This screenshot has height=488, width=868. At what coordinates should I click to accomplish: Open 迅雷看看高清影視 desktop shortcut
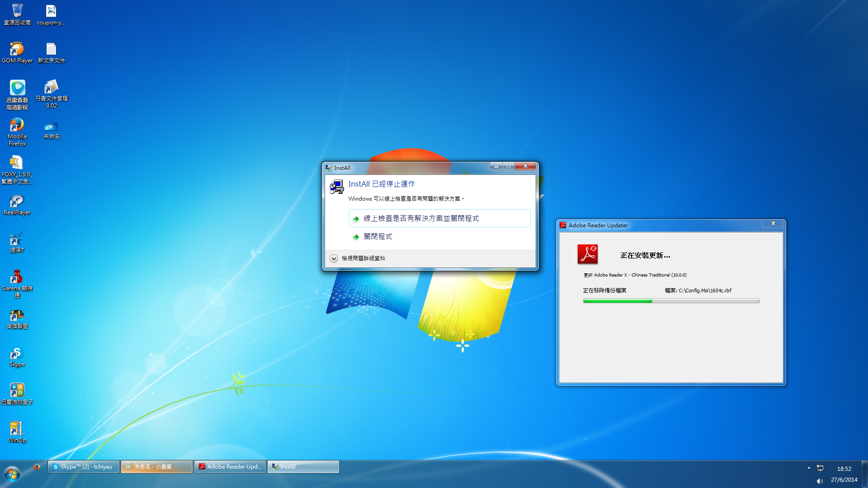(x=17, y=94)
